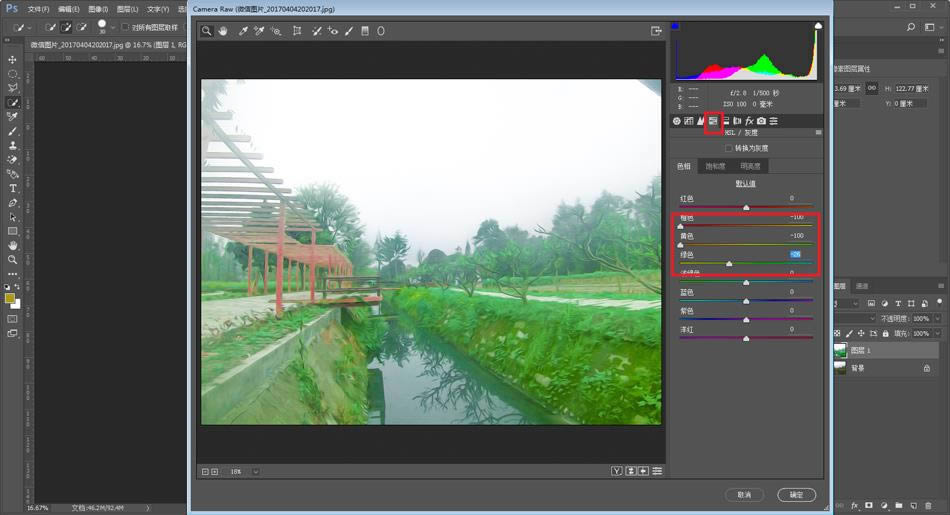Enable the 转换为灰度 checkbox

729,148
